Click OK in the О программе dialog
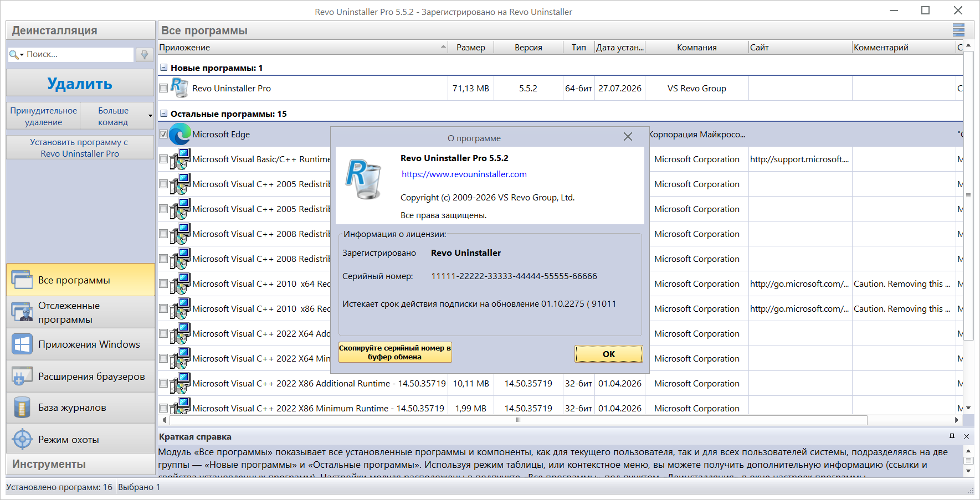Image resolution: width=980 pixels, height=500 pixels. pyautogui.click(x=609, y=354)
